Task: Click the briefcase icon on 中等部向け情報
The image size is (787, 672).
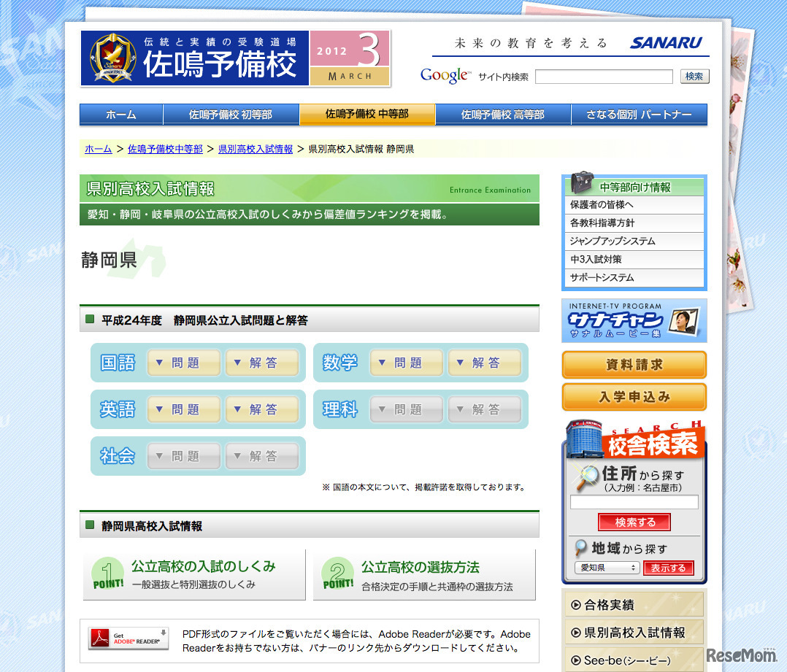Action: tap(582, 185)
